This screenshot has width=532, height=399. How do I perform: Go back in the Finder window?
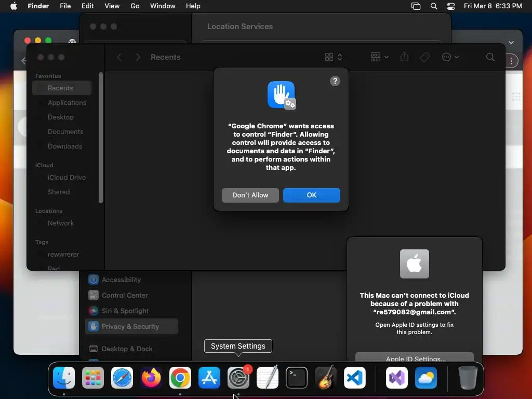[x=119, y=57]
